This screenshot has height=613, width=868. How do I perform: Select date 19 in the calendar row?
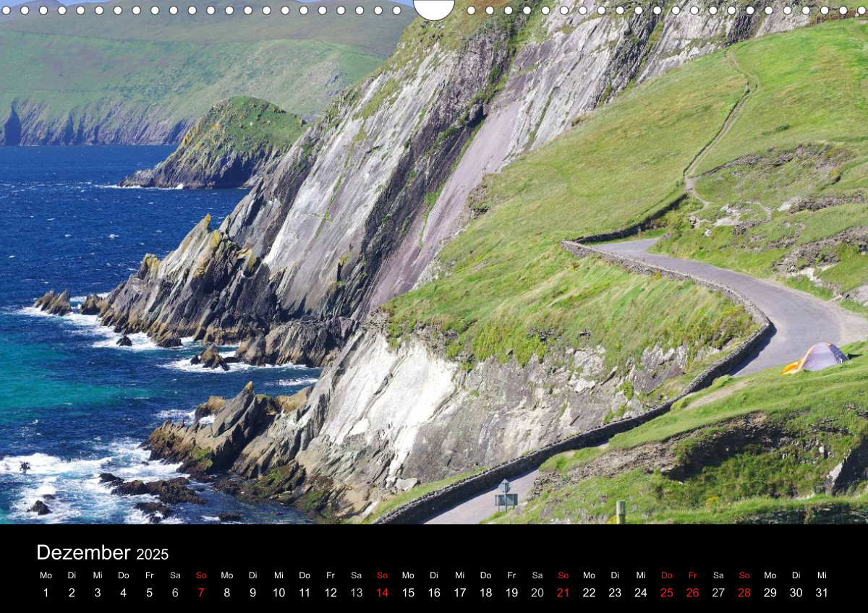click(x=511, y=593)
